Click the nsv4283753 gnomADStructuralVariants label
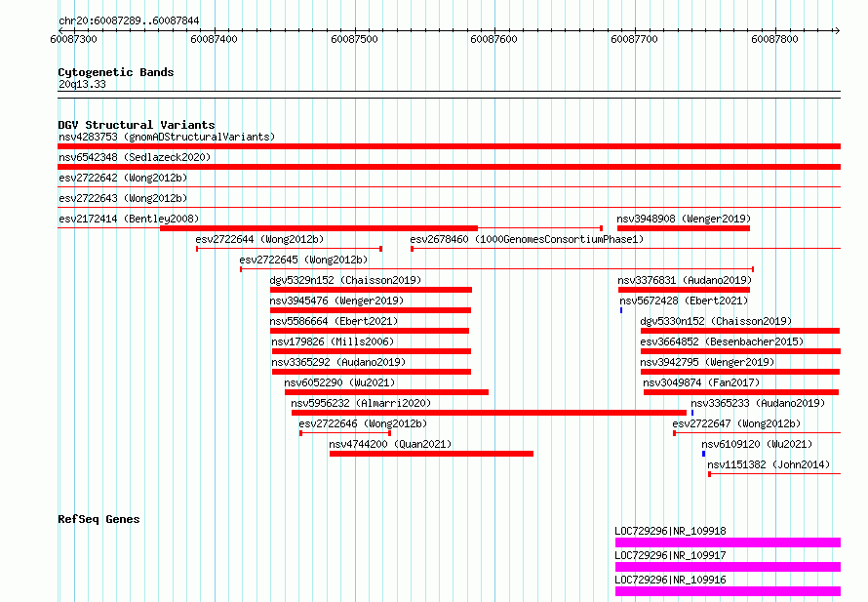The image size is (868, 602). click(167, 137)
